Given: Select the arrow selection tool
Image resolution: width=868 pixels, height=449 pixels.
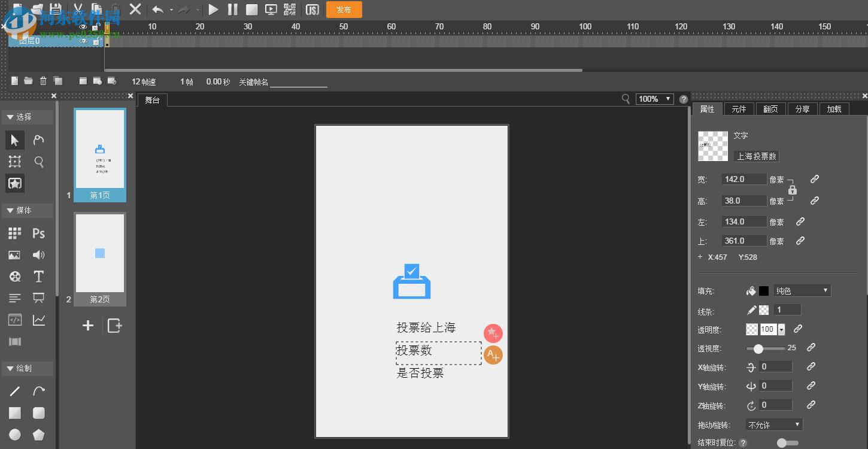Looking at the screenshot, I should tap(15, 139).
